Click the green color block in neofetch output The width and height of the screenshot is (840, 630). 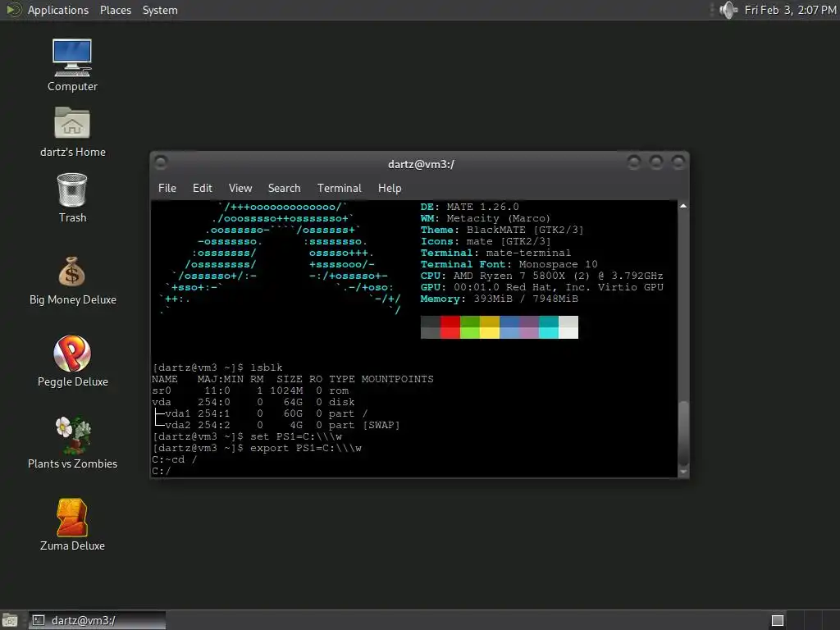[x=470, y=326]
